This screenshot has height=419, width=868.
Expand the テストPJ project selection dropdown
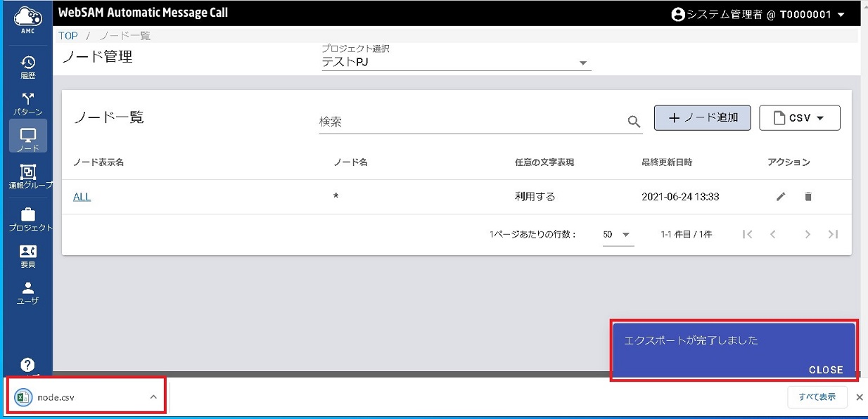(x=582, y=63)
